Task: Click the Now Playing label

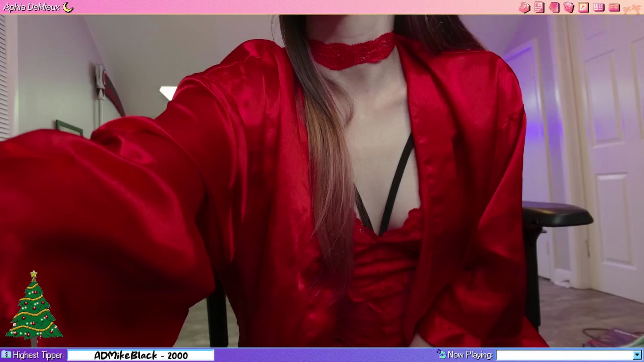Action: pyautogui.click(x=470, y=355)
